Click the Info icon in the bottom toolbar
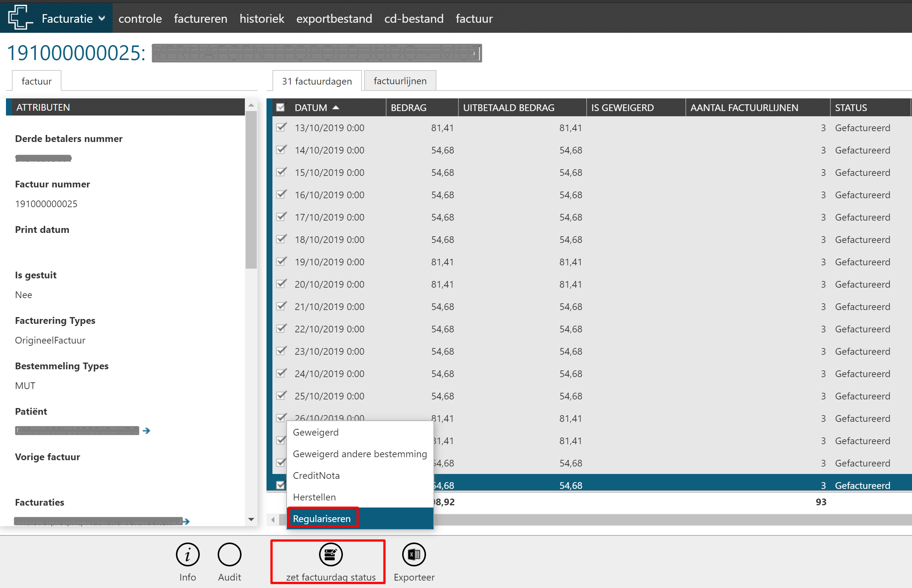Image resolution: width=912 pixels, height=588 pixels. tap(187, 554)
